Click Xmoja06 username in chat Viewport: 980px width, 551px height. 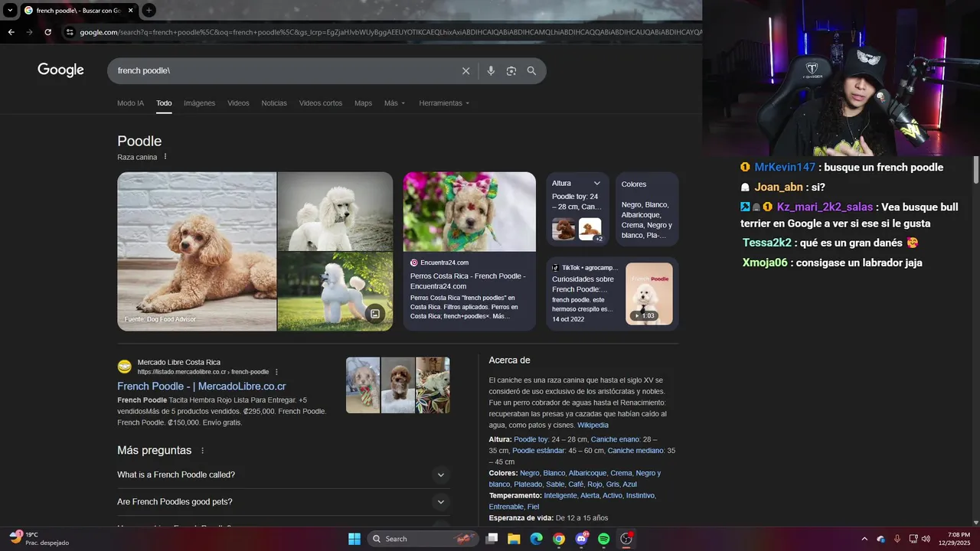765,262
